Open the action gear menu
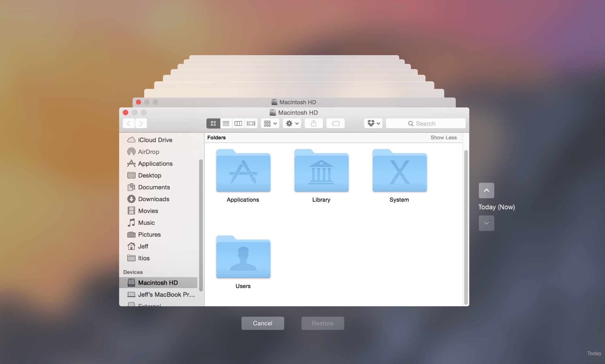Viewport: 605px width, 364px height. coord(291,123)
